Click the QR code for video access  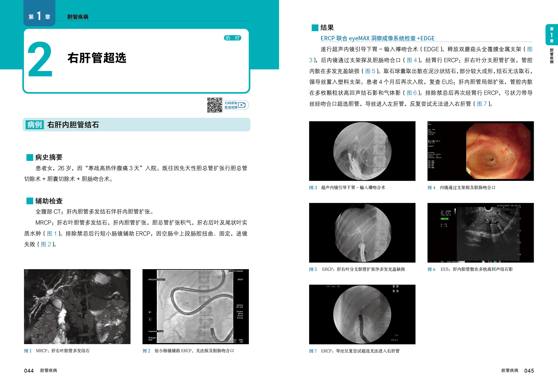[215, 105]
